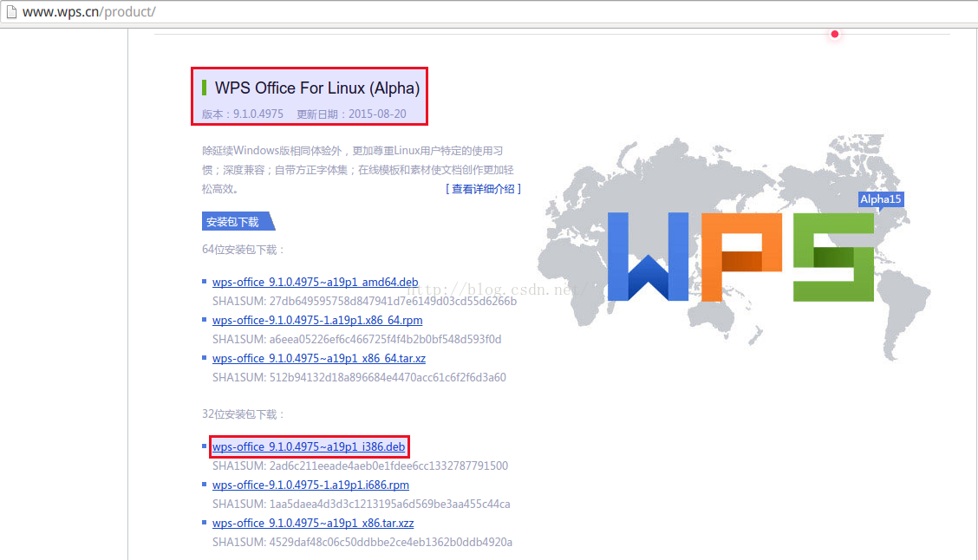The width and height of the screenshot is (978, 560).
Task: Click the page icon in the address bar
Action: 11,12
